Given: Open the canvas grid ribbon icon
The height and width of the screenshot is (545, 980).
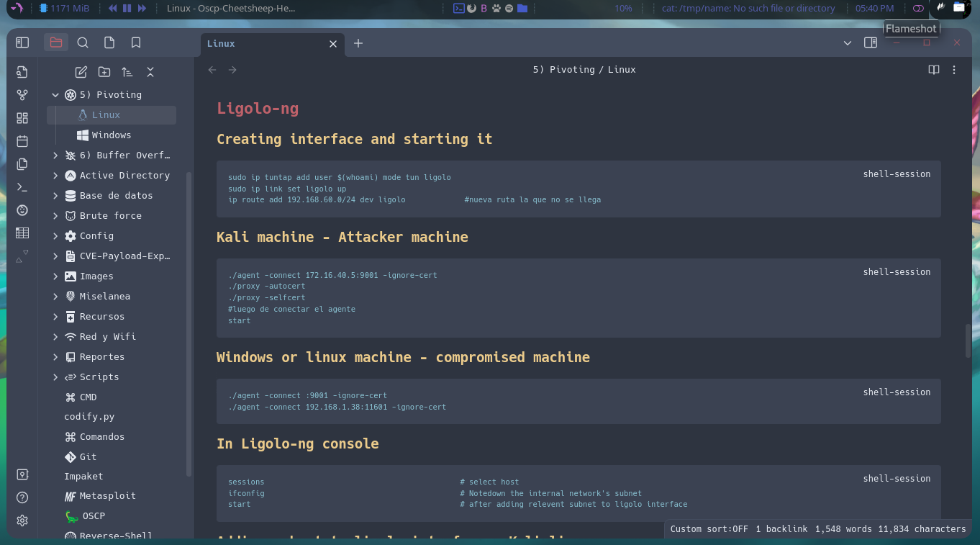Looking at the screenshot, I should tap(22, 118).
